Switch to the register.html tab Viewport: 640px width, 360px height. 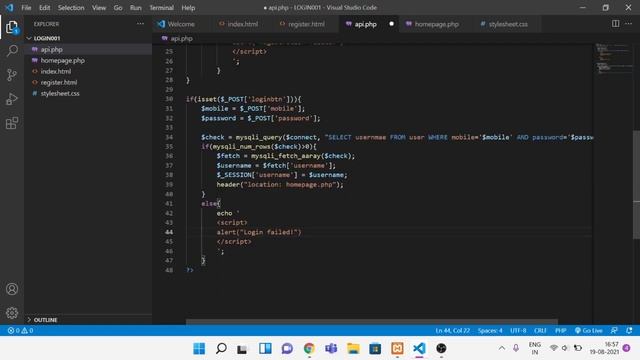306,24
